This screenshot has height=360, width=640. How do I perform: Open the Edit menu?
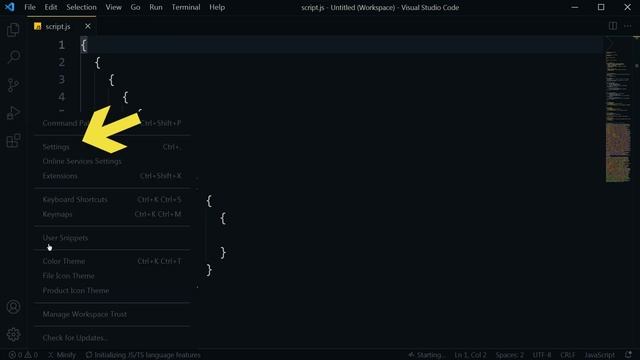pyautogui.click(x=51, y=7)
